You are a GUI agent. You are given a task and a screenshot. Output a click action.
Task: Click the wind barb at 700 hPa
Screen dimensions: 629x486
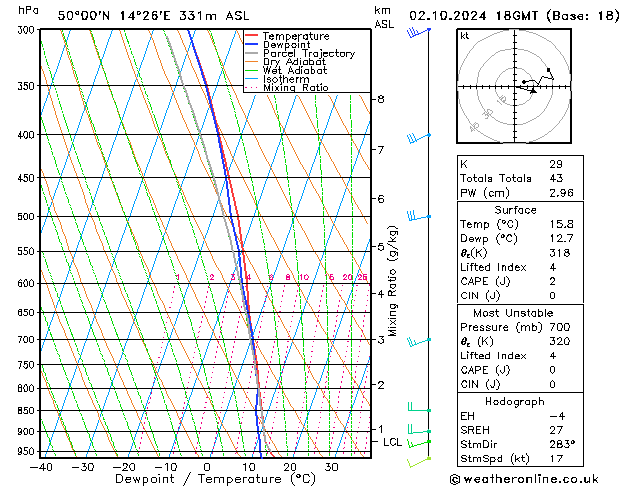pyautogui.click(x=417, y=341)
